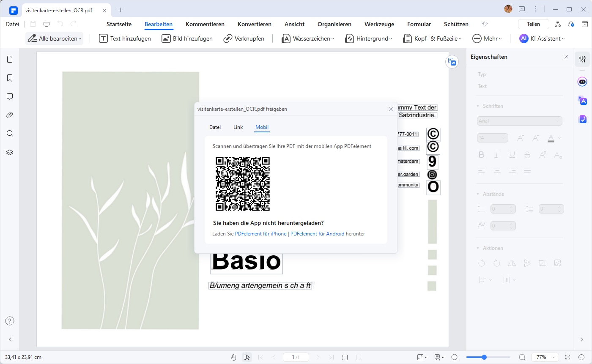592x364 pixels.
Task: Click Text hinzufügen
Action: click(x=125, y=38)
